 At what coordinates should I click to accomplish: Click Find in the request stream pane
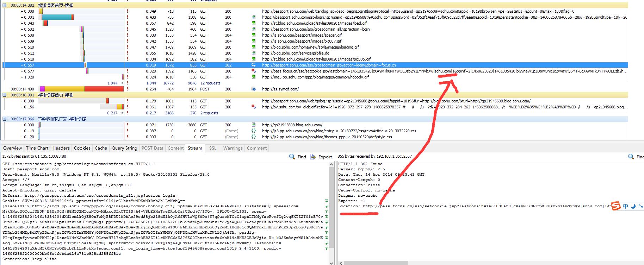coord(298,157)
